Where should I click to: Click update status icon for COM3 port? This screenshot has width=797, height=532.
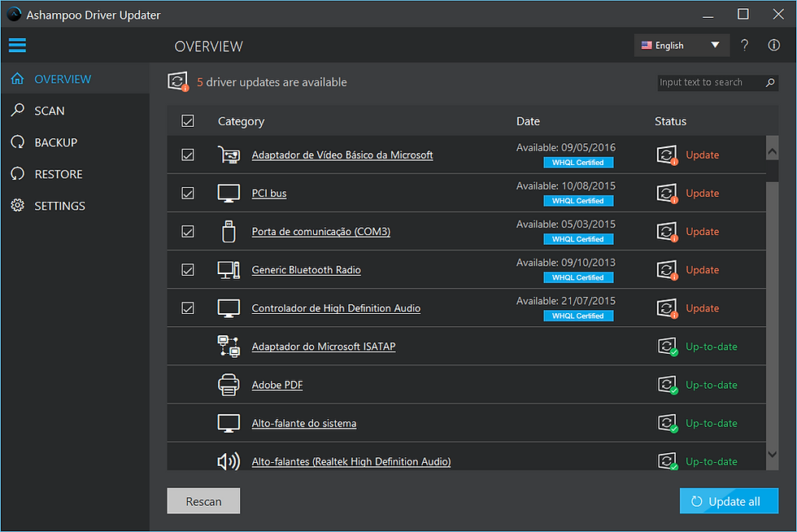tap(667, 232)
